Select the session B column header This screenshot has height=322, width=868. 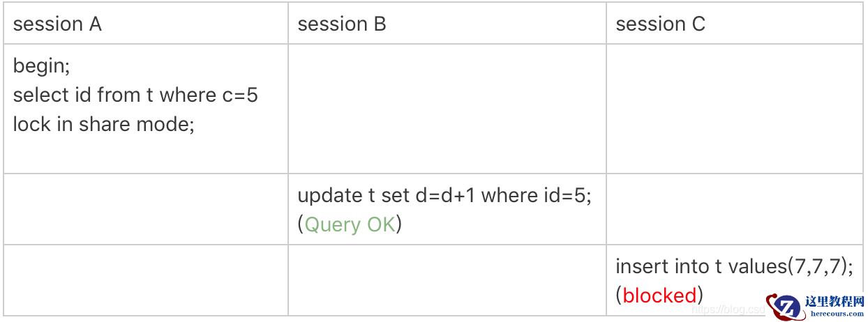[342, 24]
